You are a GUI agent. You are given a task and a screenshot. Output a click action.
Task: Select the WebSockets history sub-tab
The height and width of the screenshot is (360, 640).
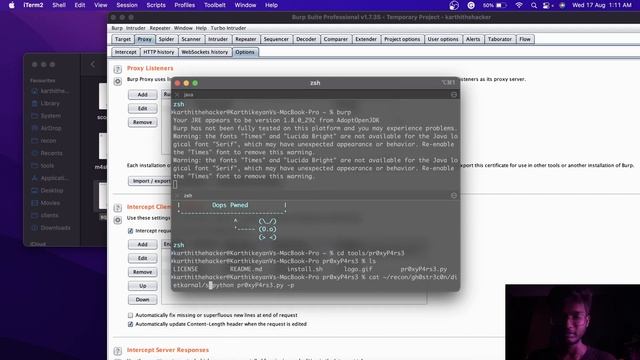coord(204,52)
